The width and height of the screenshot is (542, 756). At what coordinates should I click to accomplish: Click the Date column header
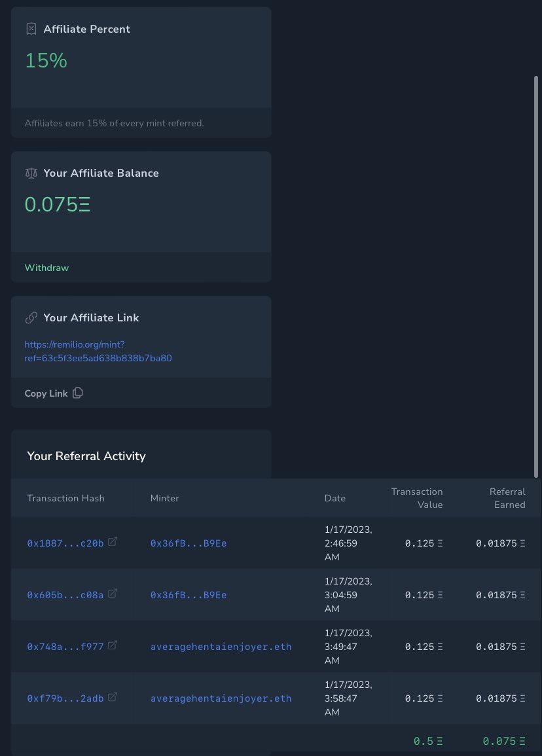335,498
